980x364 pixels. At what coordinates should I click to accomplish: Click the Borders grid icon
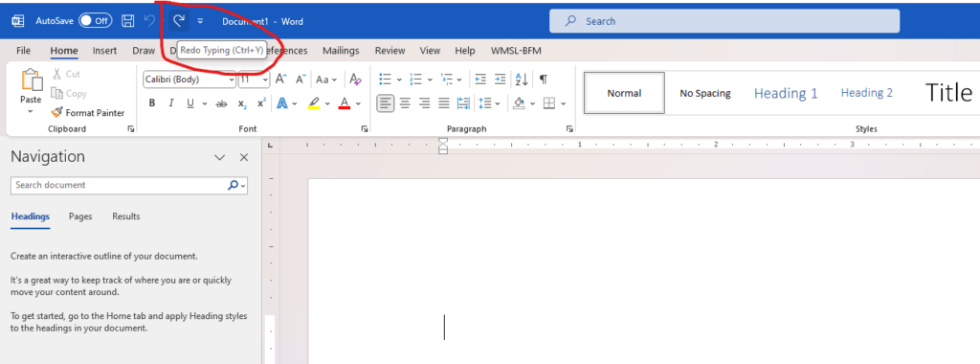549,103
